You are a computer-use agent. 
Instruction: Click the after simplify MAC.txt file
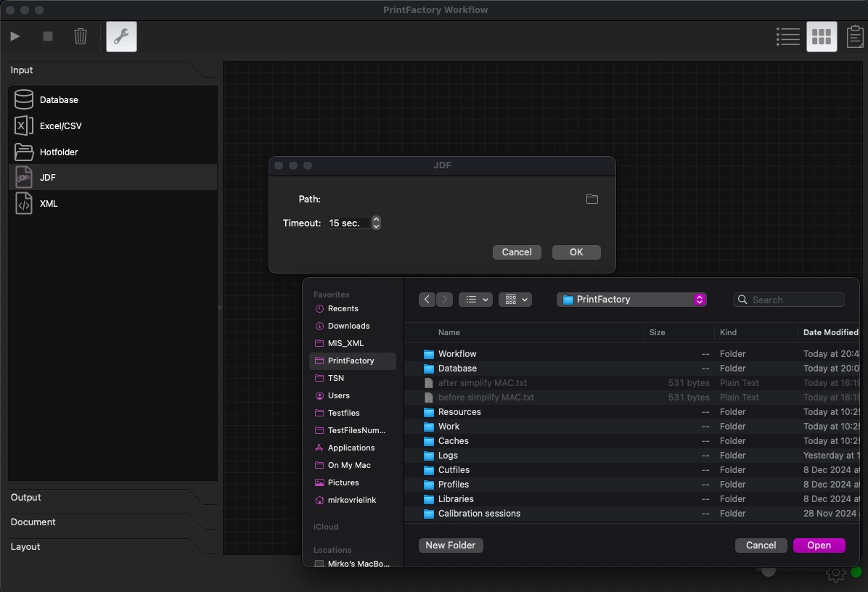click(632, 383)
